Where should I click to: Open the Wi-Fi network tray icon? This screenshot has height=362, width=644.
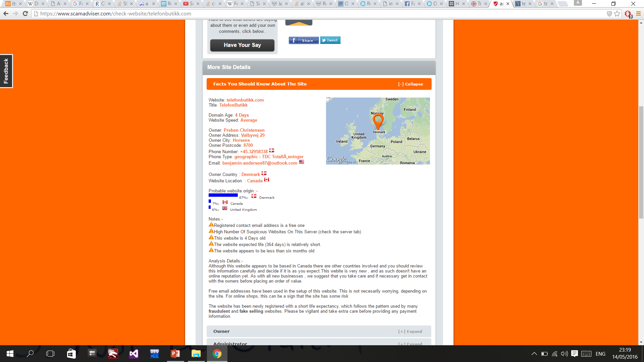[554, 354]
